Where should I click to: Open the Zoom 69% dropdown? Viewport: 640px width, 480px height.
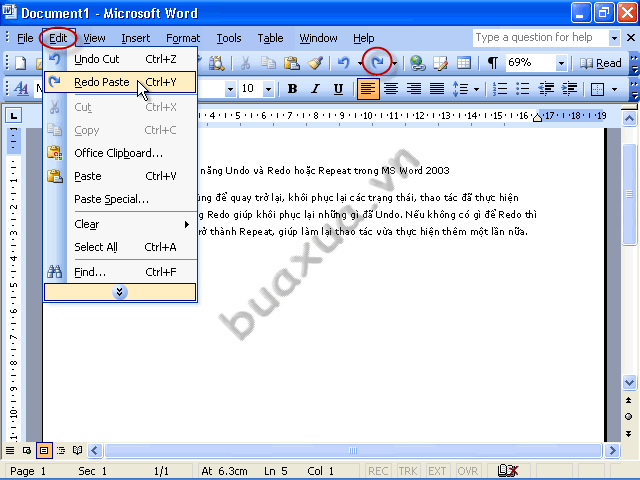point(561,63)
